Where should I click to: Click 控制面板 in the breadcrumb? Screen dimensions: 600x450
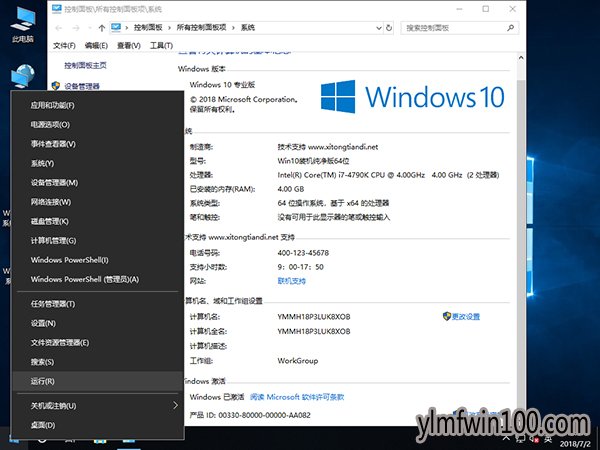[148, 28]
